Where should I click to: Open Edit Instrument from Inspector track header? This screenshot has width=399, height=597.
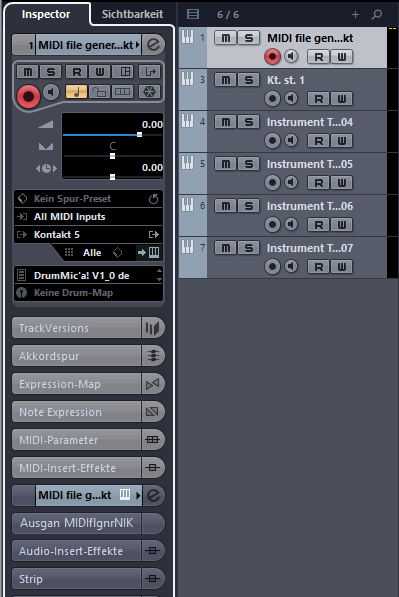pyautogui.click(x=153, y=45)
